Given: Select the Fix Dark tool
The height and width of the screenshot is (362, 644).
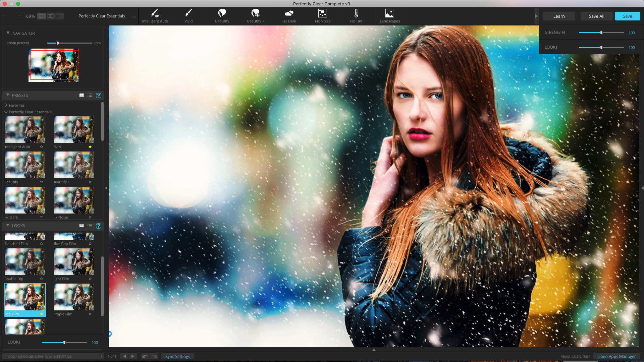Looking at the screenshot, I should pos(289,16).
